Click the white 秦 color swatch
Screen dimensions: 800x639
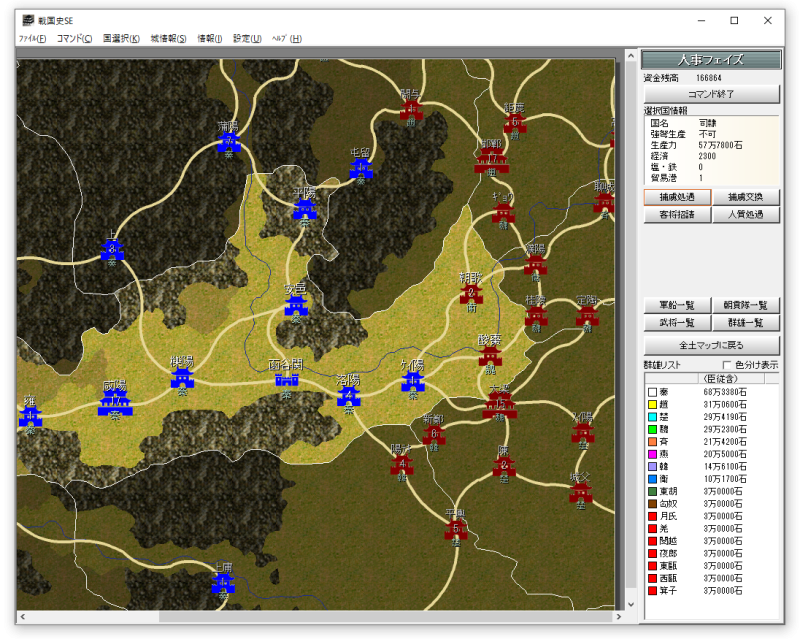(x=652, y=392)
